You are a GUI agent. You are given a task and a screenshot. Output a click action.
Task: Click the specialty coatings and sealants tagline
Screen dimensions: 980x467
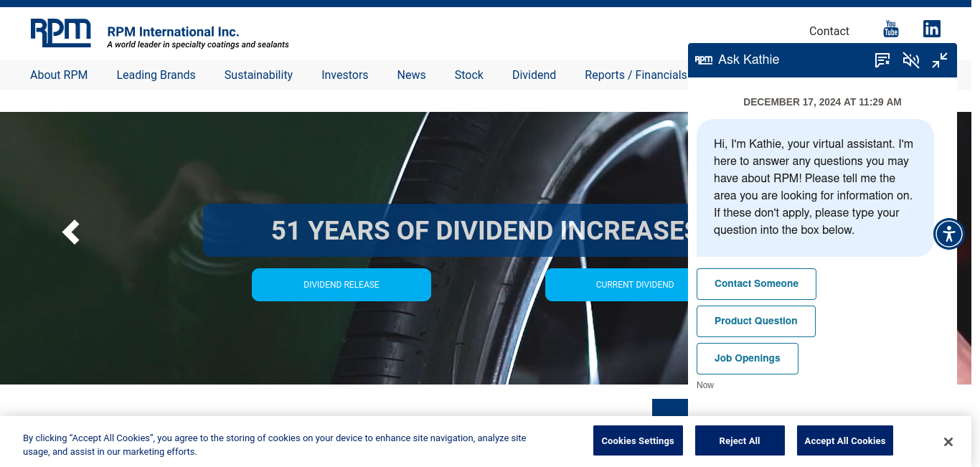pos(198,44)
